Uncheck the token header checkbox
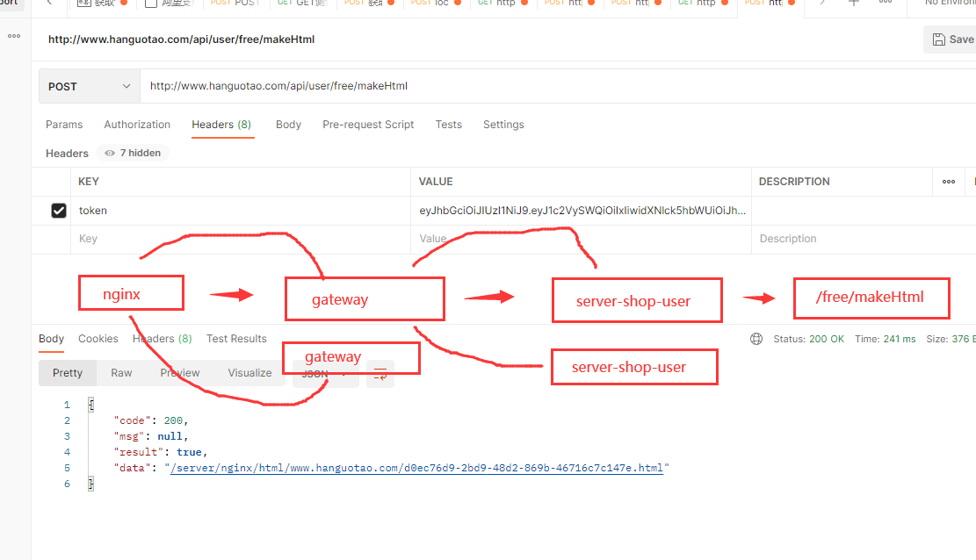This screenshot has width=976, height=560. point(59,211)
